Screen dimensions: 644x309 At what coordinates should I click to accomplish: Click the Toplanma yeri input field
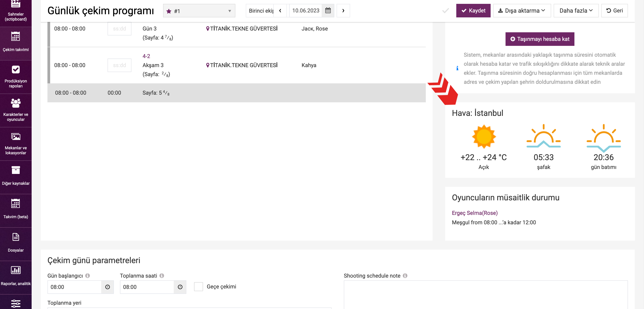coord(189,308)
